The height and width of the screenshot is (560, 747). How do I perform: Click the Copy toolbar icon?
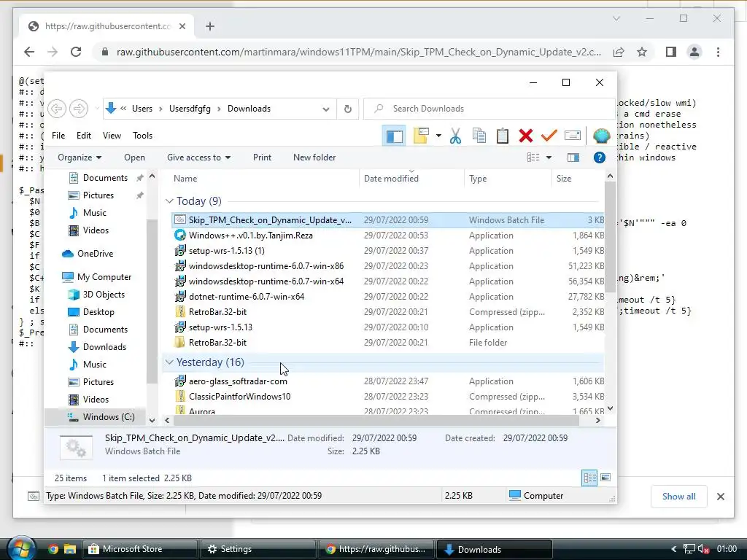click(479, 136)
